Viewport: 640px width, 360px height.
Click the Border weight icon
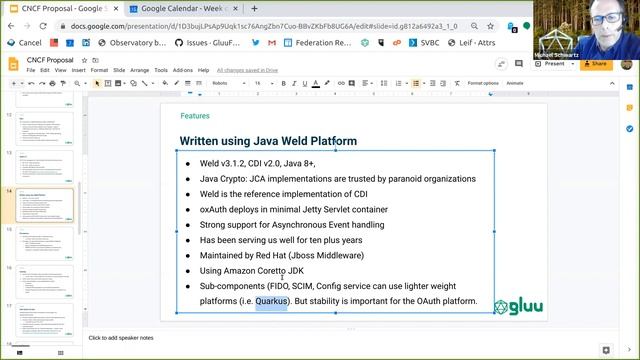(188, 83)
